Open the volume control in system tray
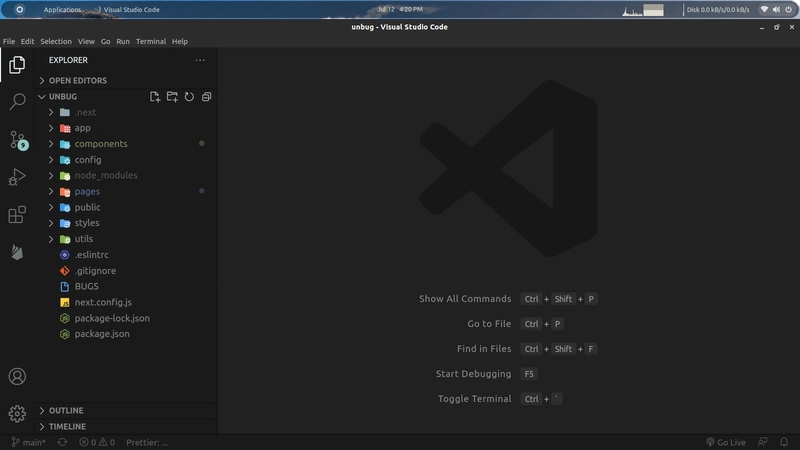Image resolution: width=800 pixels, height=450 pixels. pyautogui.click(x=776, y=9)
